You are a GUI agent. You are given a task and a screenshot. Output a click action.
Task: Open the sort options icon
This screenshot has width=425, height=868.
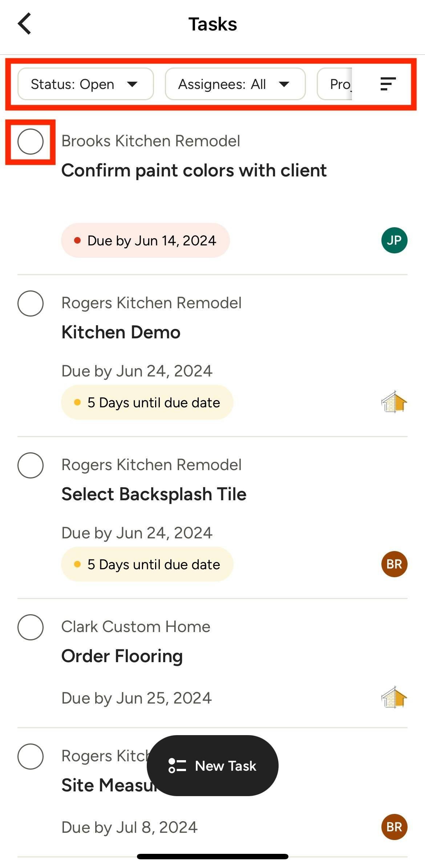[x=388, y=84]
